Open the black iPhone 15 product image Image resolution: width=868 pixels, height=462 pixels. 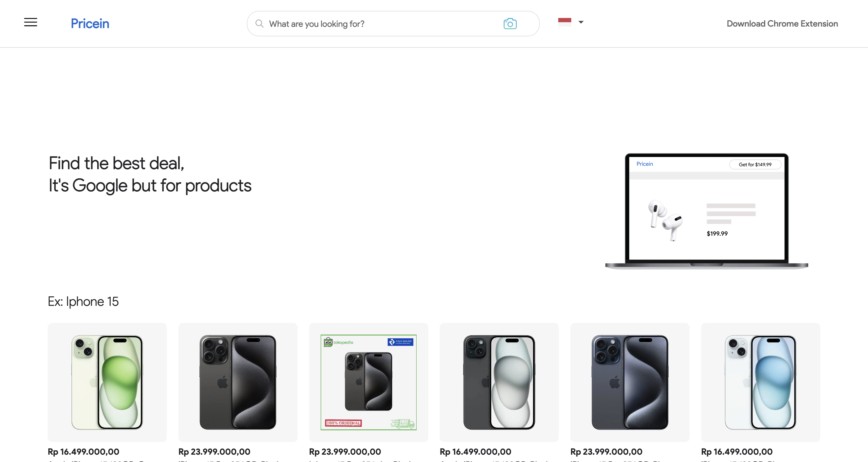(x=499, y=382)
